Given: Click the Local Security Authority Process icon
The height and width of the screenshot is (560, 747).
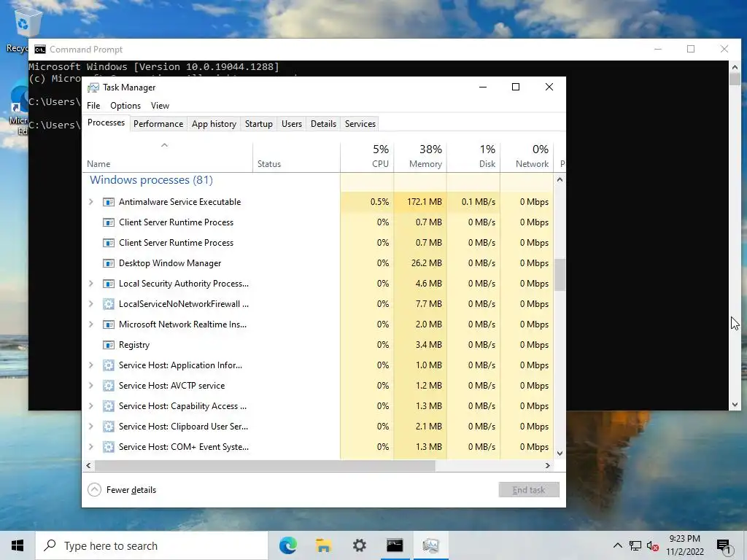Looking at the screenshot, I should (109, 284).
